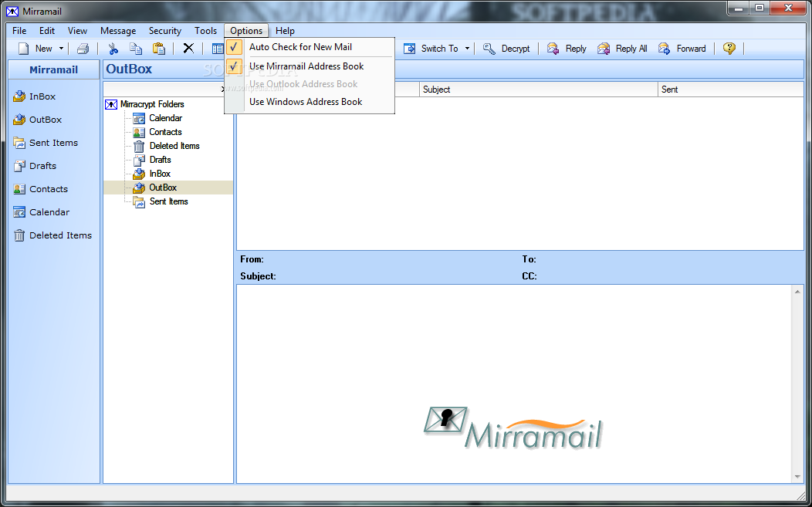Viewport: 812px width, 507px height.
Task: Click the Cut scissors icon
Action: [x=113, y=49]
